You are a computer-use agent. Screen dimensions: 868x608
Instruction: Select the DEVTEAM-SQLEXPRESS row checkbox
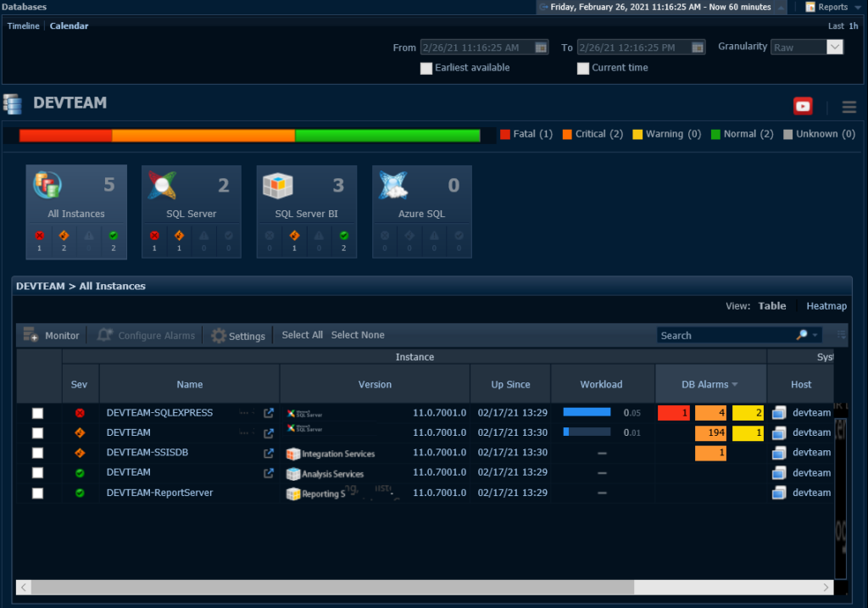pos(37,413)
